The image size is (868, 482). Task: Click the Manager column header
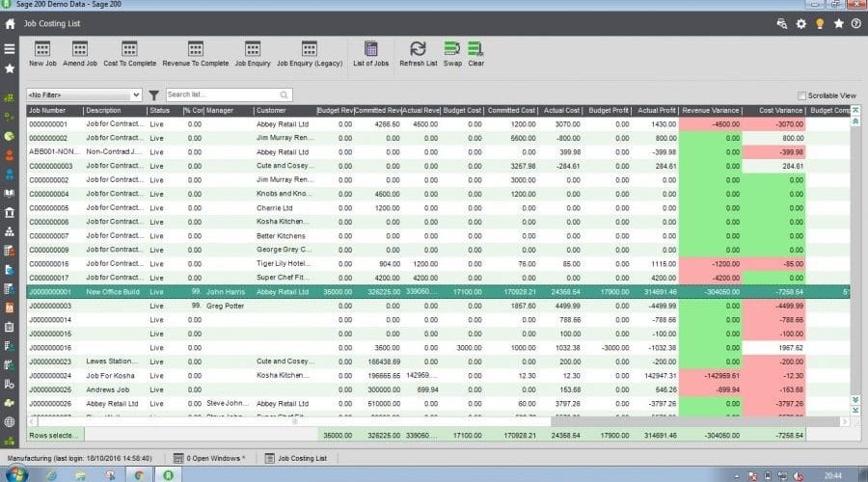click(230, 111)
